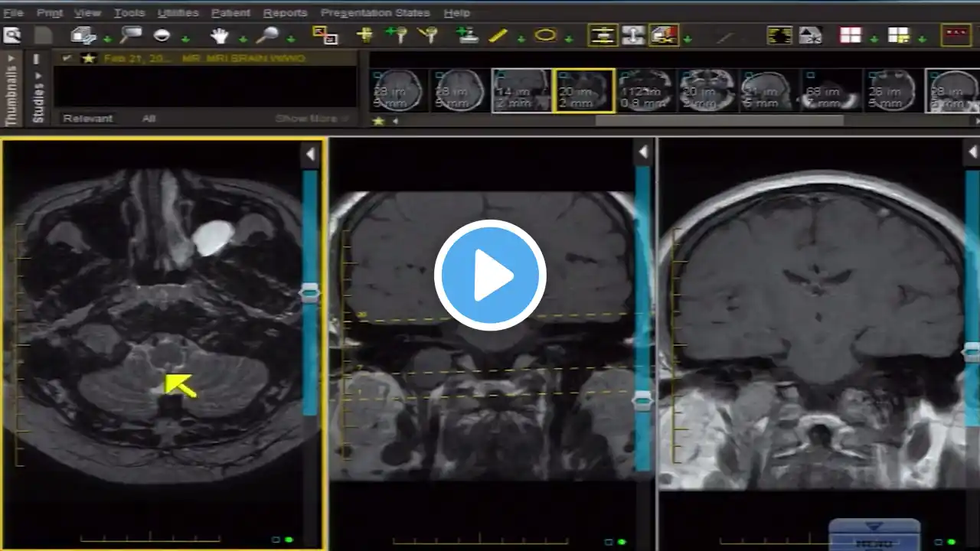This screenshot has height=551, width=980.
Task: Toggle the star on the MRI Brain study
Action: tap(88, 58)
